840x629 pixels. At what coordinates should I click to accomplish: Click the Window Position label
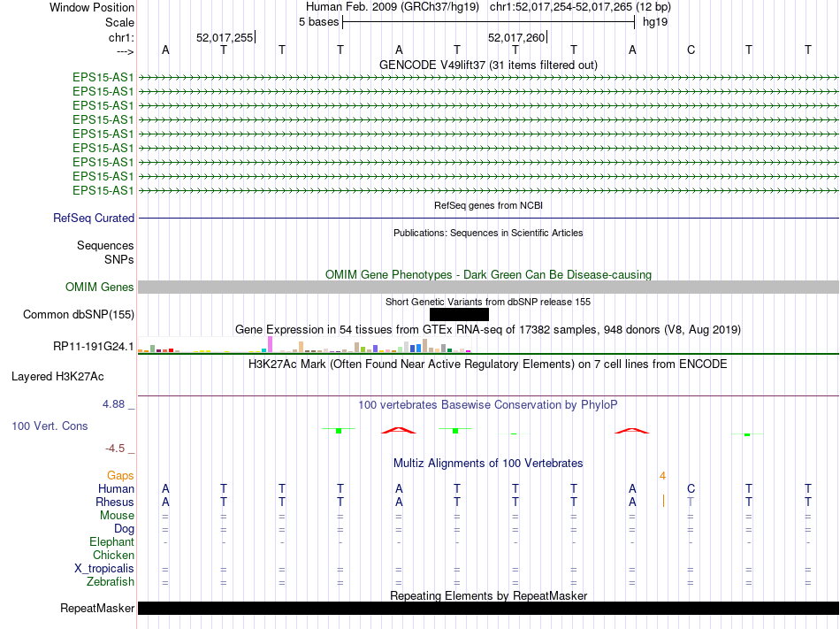click(x=92, y=7)
